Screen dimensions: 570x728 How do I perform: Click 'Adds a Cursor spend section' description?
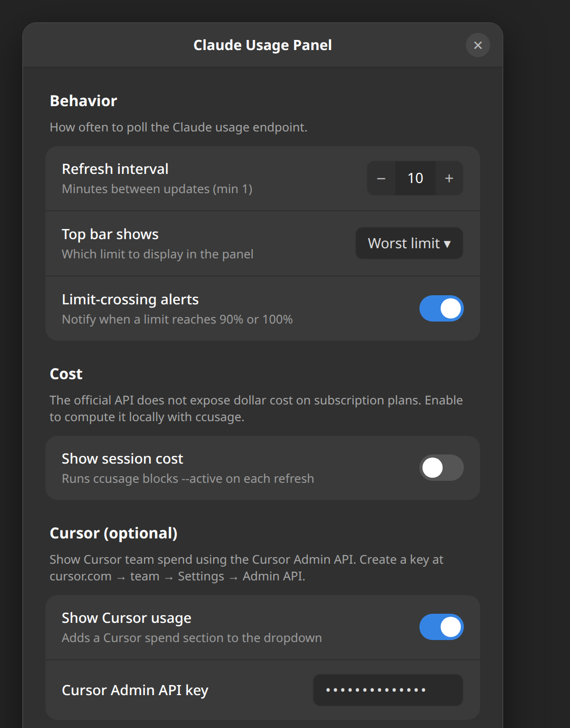[x=192, y=638]
